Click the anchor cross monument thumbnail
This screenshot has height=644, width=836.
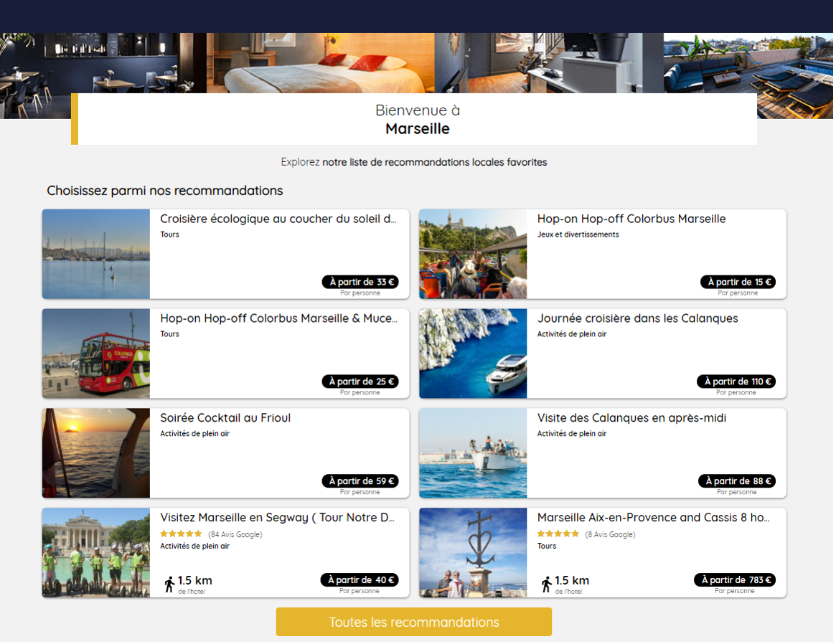click(x=474, y=554)
